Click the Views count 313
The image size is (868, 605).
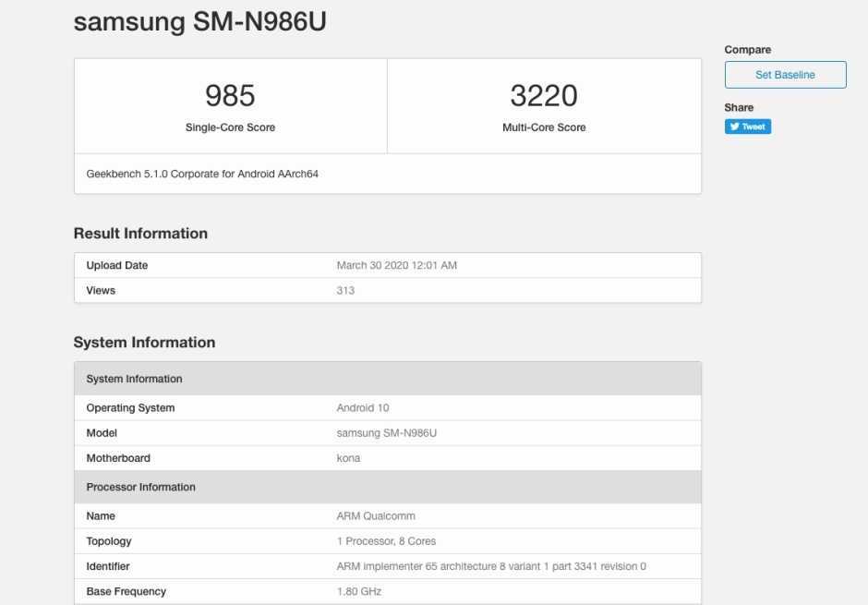tap(345, 290)
